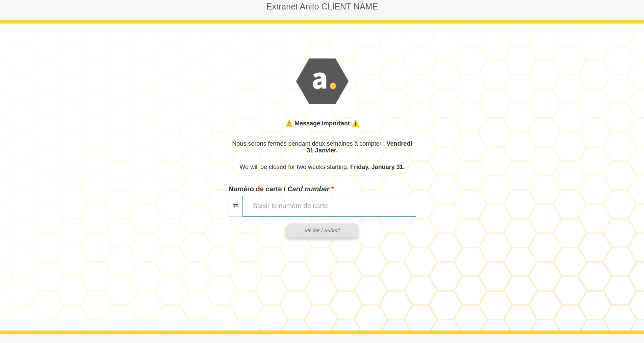Viewport: 644px width, 343px height.
Task: Click the warning icon before Message Important
Action: (289, 124)
